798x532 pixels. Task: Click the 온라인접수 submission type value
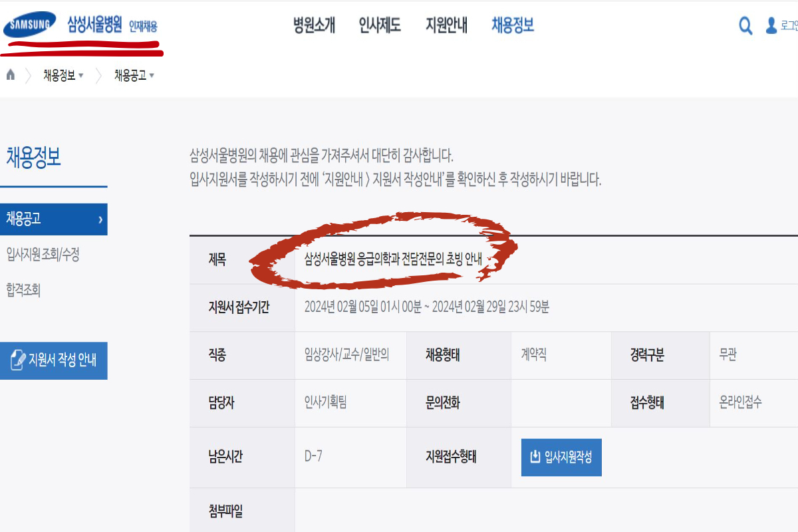(741, 403)
